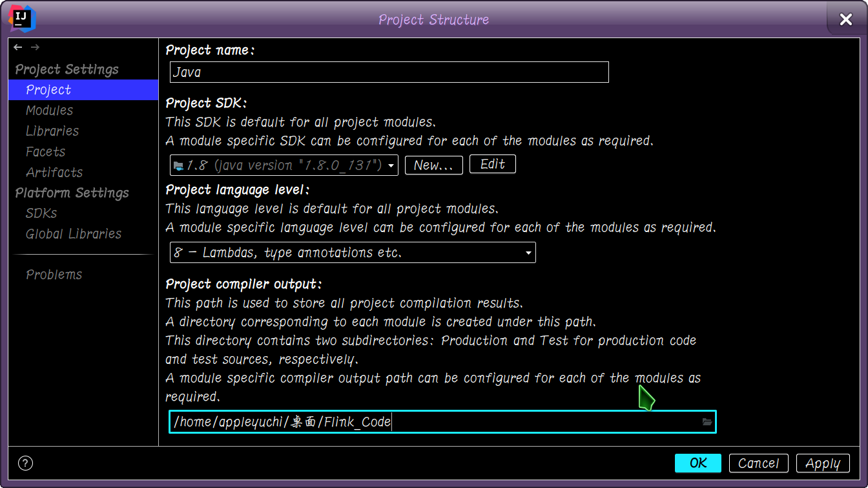Click the Edit button next to SDK

492,164
